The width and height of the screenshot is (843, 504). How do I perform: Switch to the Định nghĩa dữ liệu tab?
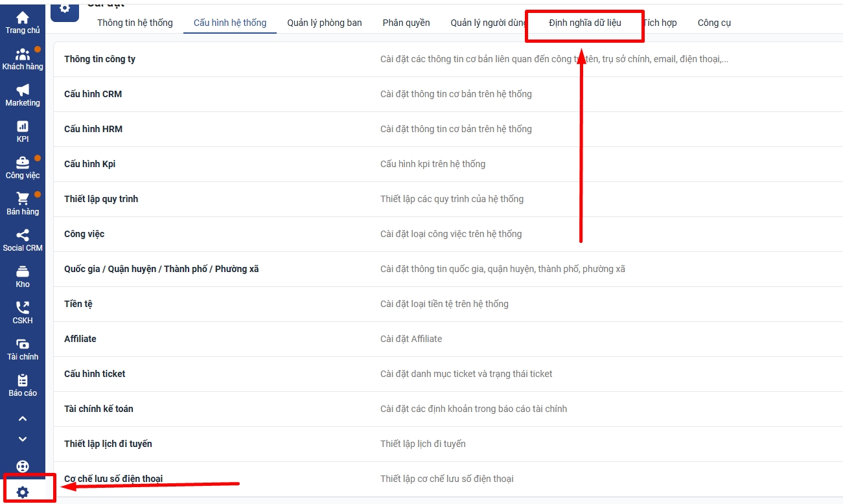584,23
